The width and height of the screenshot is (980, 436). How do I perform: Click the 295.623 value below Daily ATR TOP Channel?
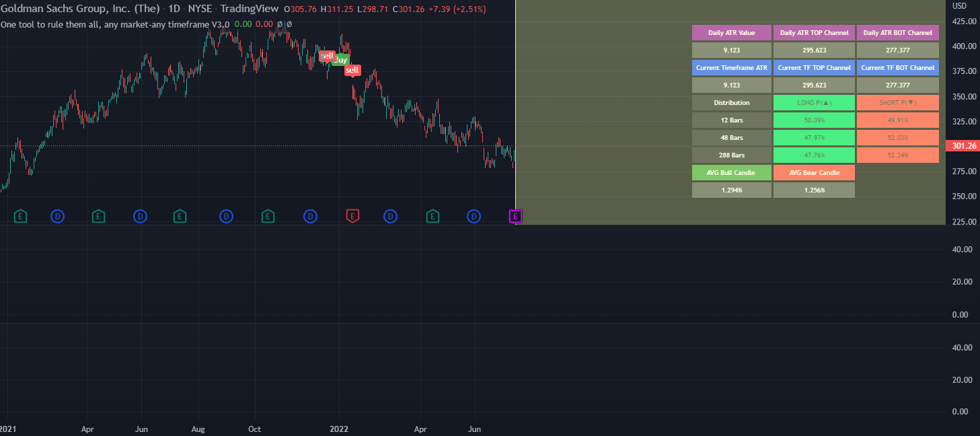(814, 50)
